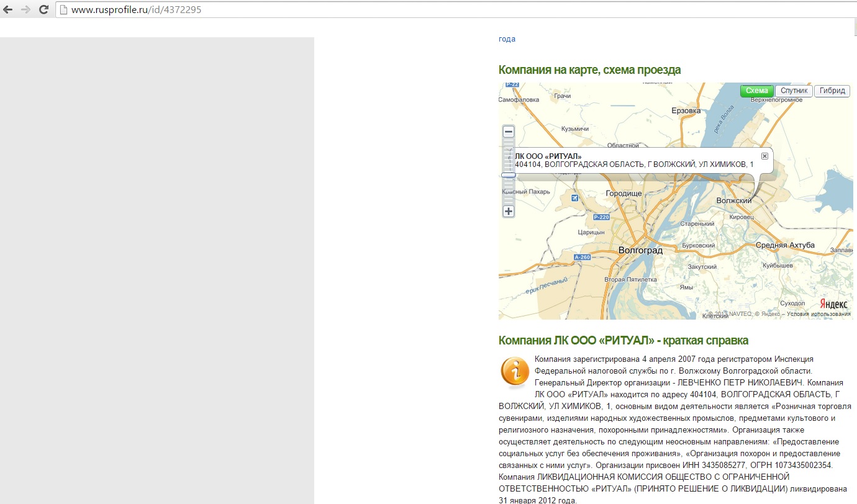The height and width of the screenshot is (504, 857).
Task: Click the P-220 road marker on map
Action: pos(601,217)
